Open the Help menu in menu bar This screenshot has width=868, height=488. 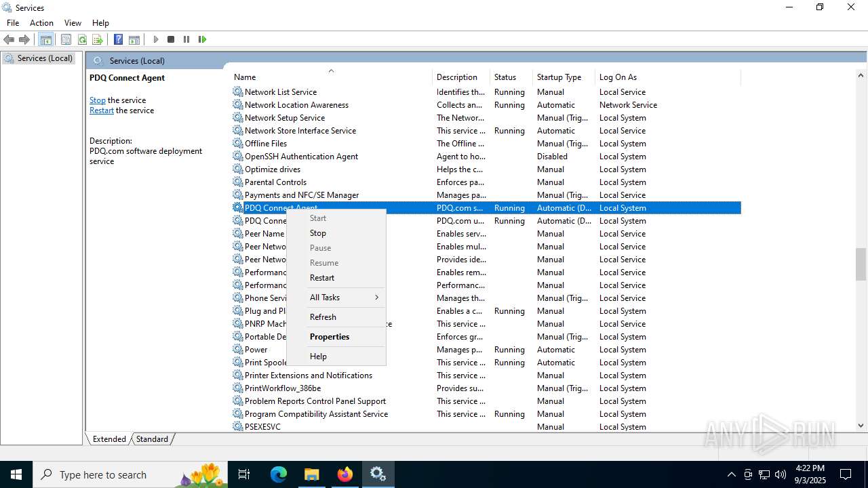(100, 22)
